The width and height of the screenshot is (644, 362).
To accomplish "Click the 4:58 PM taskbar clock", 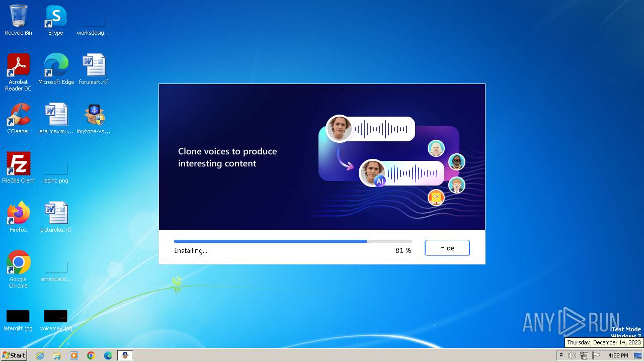I will tap(618, 355).
